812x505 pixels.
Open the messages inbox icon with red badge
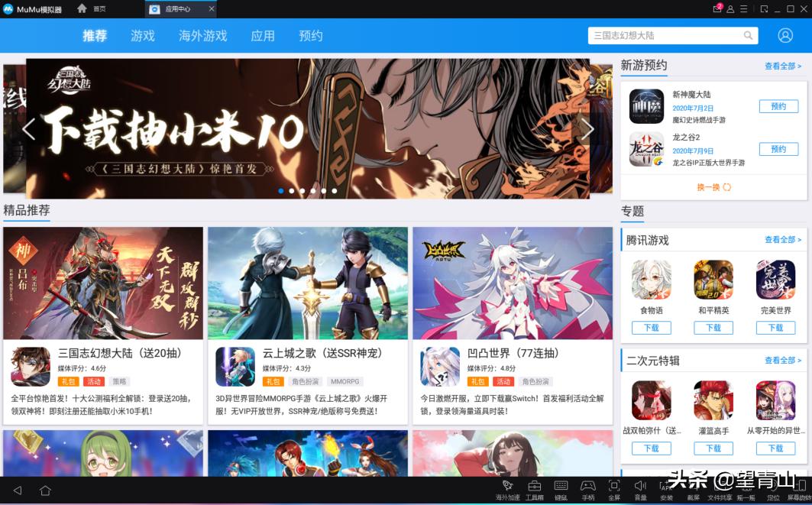coord(717,8)
